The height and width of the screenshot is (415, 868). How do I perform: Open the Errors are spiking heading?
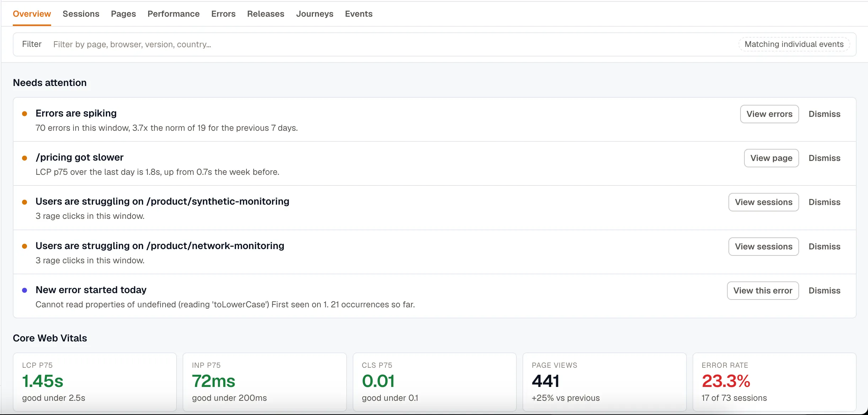76,113
